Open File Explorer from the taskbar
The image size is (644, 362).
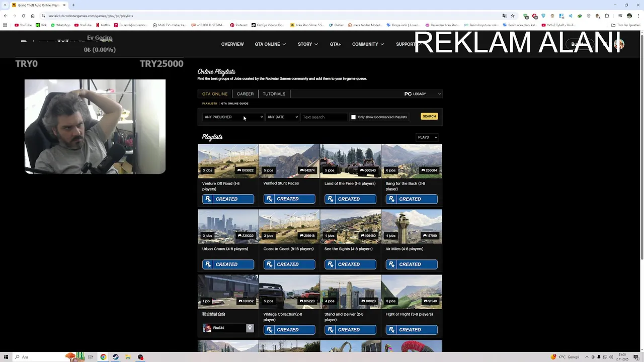[x=128, y=357]
